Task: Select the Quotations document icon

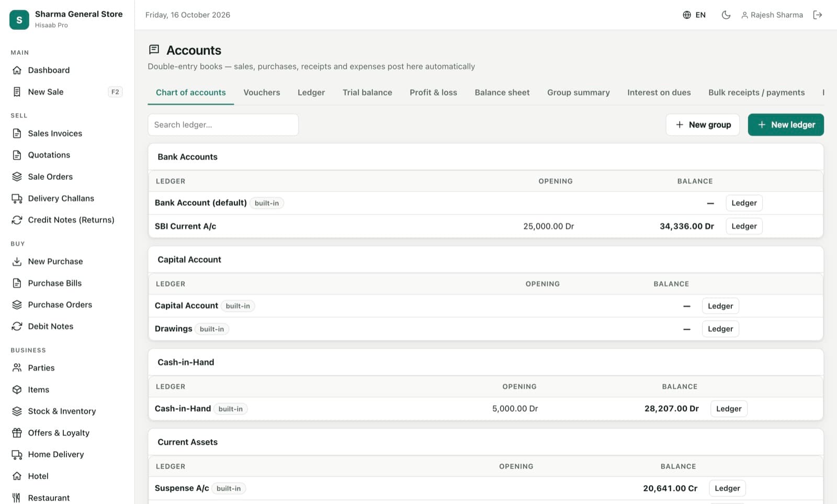Action: click(17, 155)
